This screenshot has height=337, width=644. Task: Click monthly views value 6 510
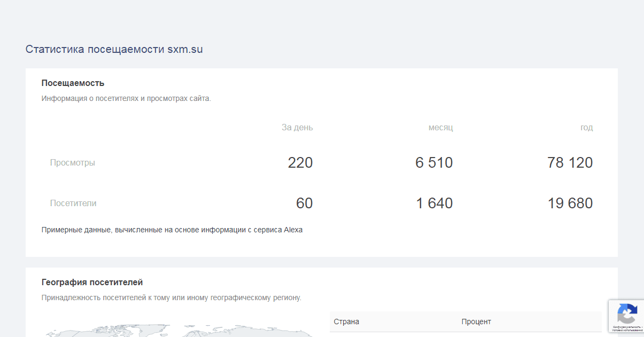[433, 162]
